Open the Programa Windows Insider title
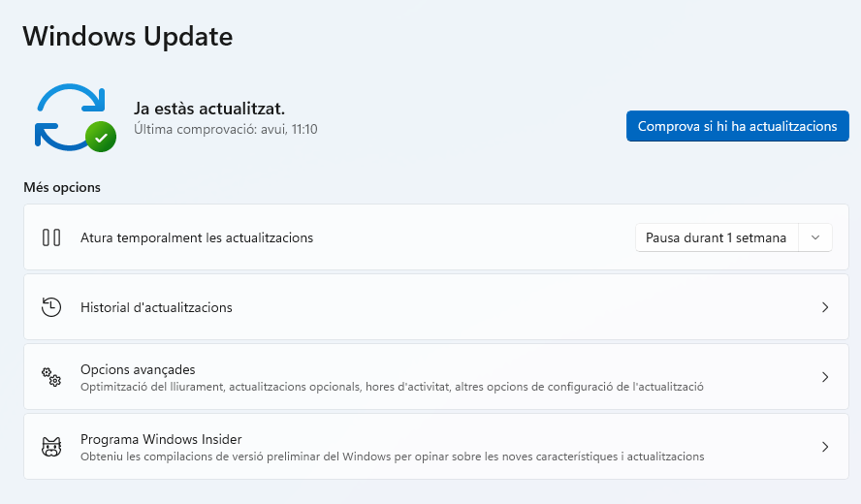This screenshot has width=861, height=504. 161,439
